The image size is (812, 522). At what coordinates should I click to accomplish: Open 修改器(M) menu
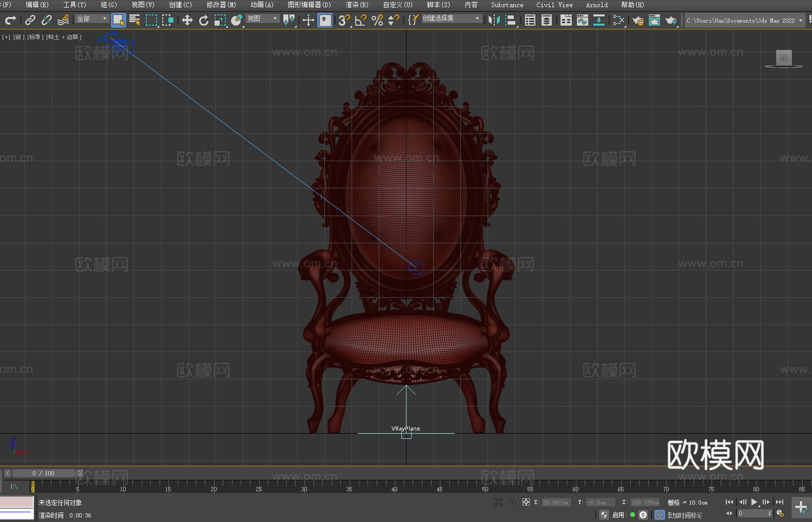point(221,5)
